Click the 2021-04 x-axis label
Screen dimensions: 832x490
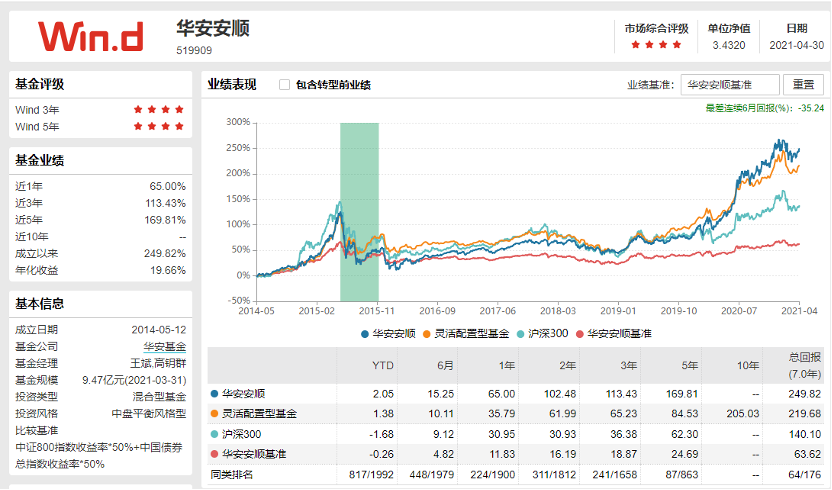tap(799, 311)
